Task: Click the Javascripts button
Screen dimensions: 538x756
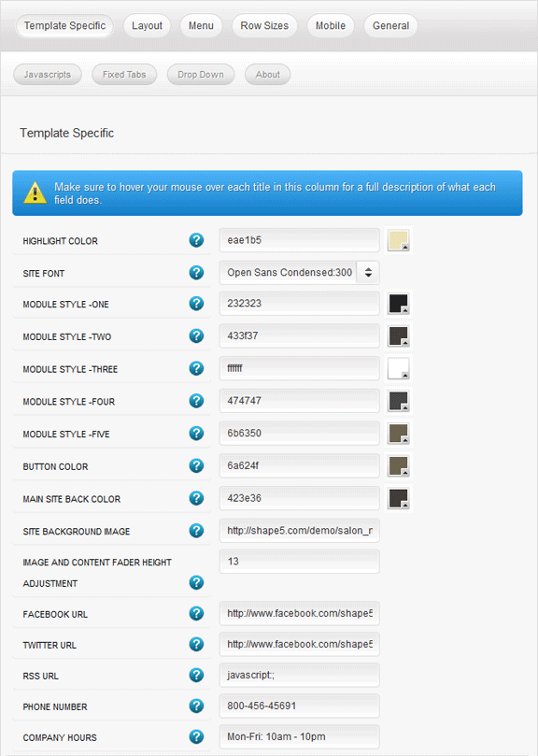Action: tap(48, 75)
